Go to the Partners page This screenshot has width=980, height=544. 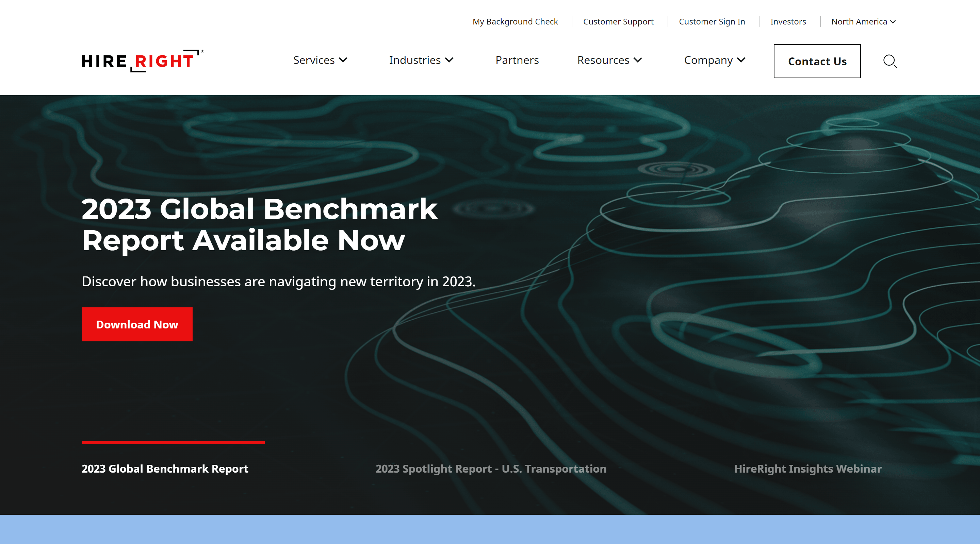tap(517, 60)
